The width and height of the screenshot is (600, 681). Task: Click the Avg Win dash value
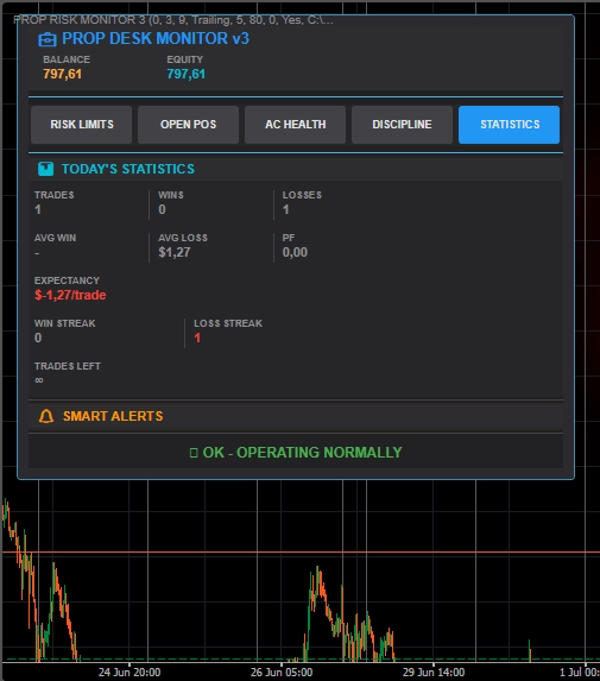pyautogui.click(x=37, y=253)
